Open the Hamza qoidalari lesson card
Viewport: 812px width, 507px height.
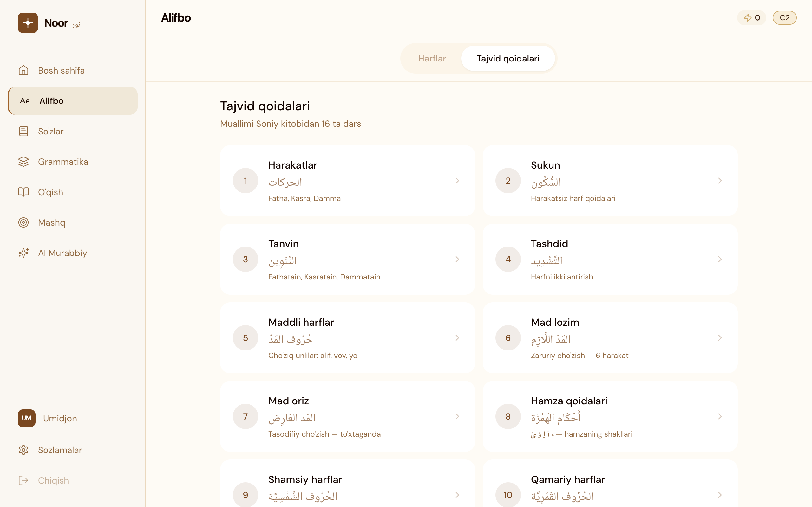[610, 416]
